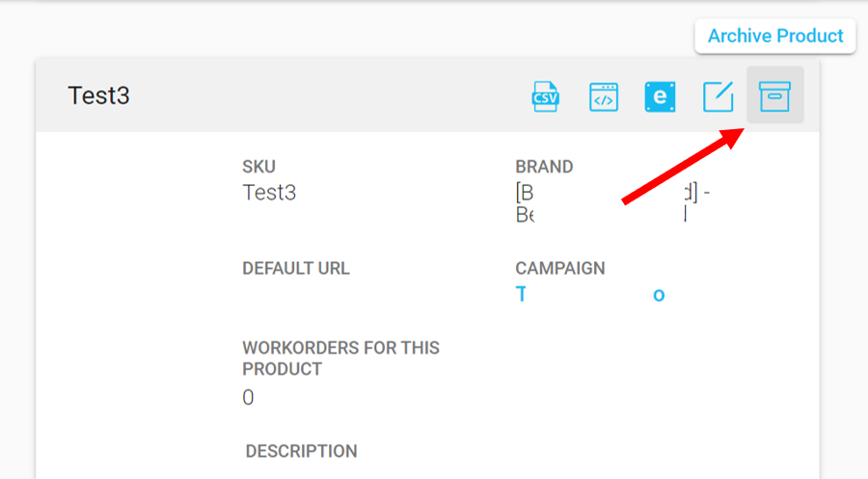Click the red arrow annotation

683,166
